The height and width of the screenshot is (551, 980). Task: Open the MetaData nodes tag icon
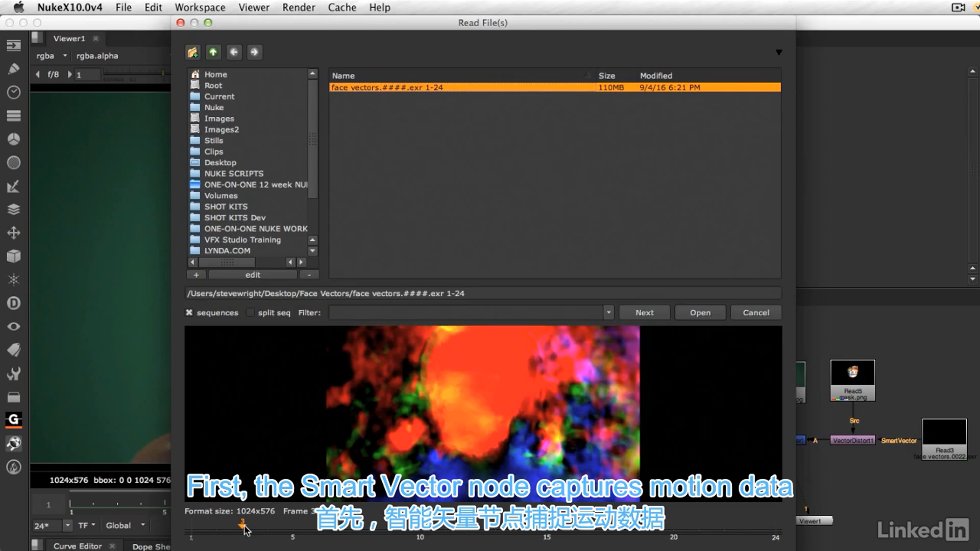point(14,350)
